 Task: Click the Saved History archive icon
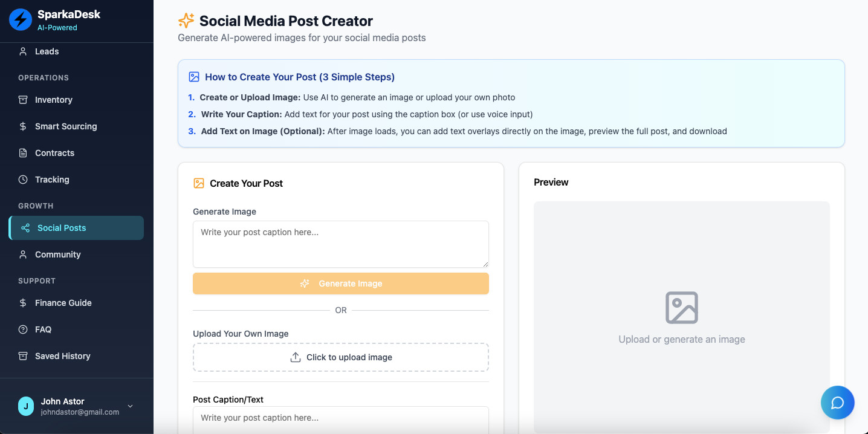[x=23, y=356]
